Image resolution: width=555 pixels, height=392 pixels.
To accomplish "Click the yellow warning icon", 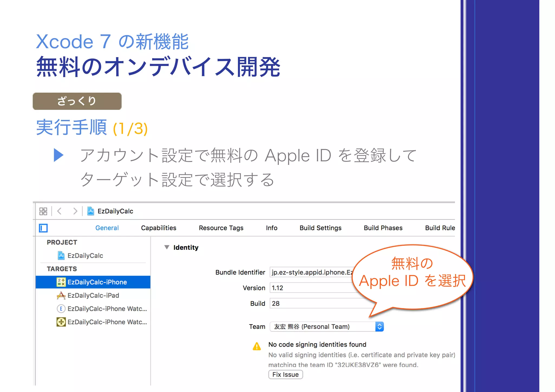I will click(x=257, y=346).
